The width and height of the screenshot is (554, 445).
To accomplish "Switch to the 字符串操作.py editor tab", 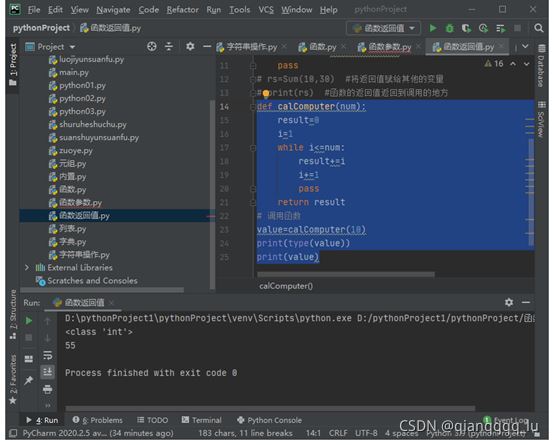I will [x=252, y=47].
